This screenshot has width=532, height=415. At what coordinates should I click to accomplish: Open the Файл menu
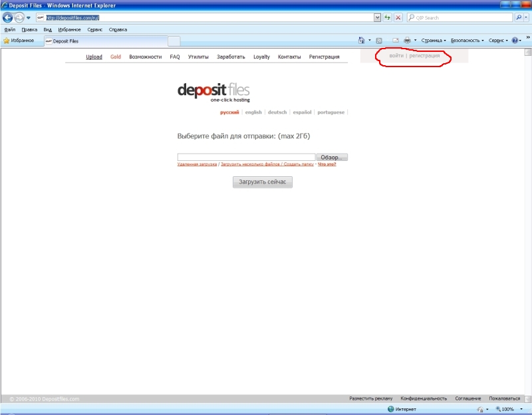point(10,29)
